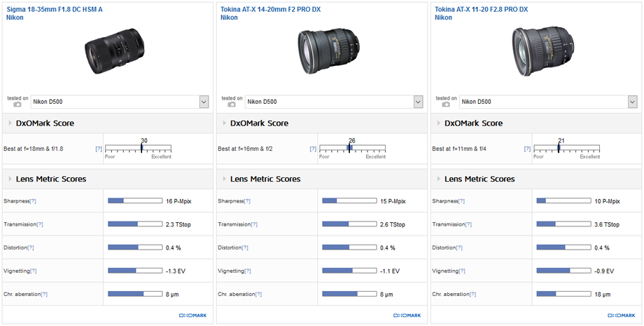Click the 10 P-Mpix sharpness value
This screenshot has height=326, width=644.
(x=608, y=201)
